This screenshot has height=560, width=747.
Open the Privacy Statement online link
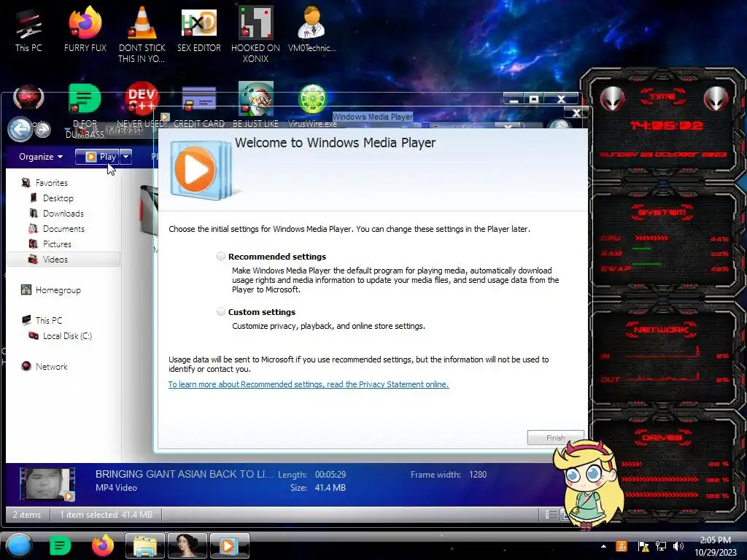pos(309,384)
